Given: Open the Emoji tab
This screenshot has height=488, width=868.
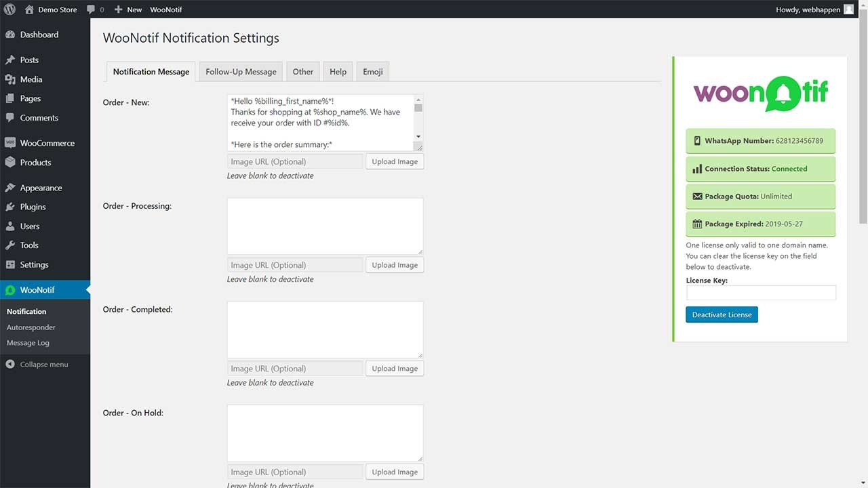Looking at the screenshot, I should tap(373, 71).
